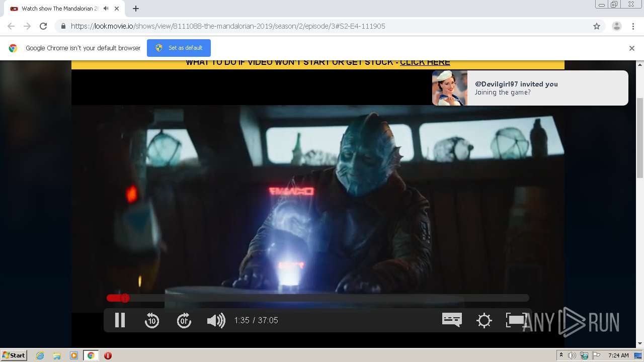644x362 pixels.
Task: Dismiss the default browser infobar
Action: 632,48
